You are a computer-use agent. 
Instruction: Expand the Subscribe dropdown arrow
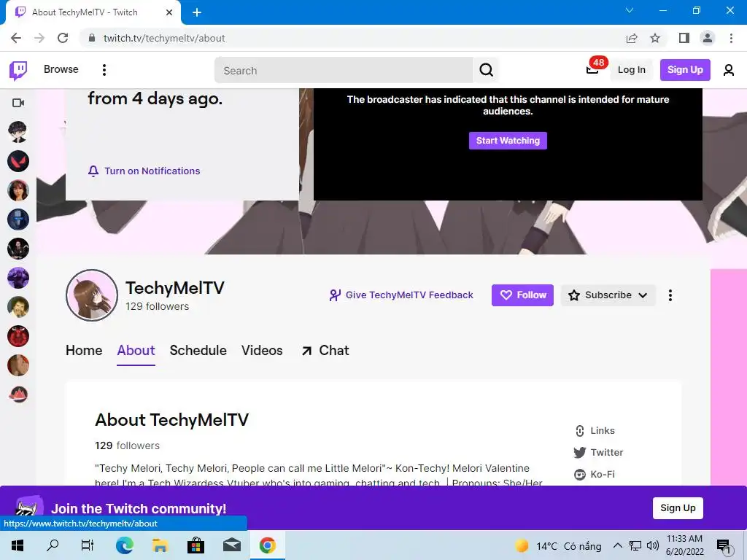pos(643,295)
